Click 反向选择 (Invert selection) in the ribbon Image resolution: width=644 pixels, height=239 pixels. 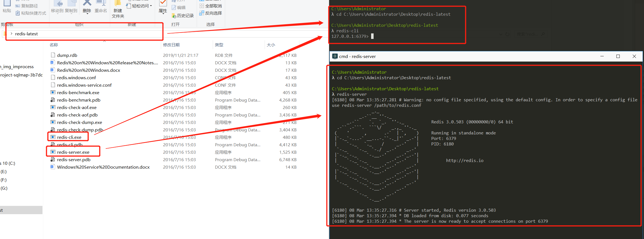point(211,13)
